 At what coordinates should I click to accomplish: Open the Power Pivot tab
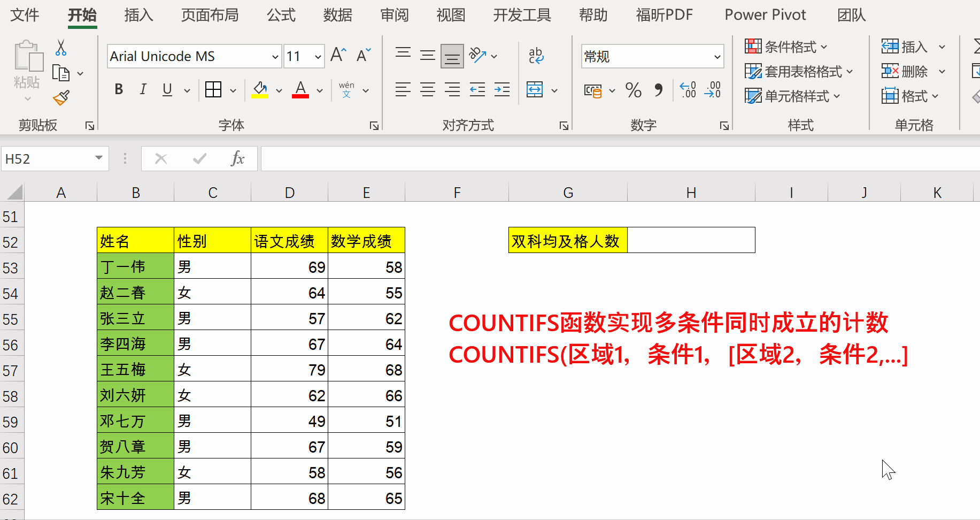point(765,15)
